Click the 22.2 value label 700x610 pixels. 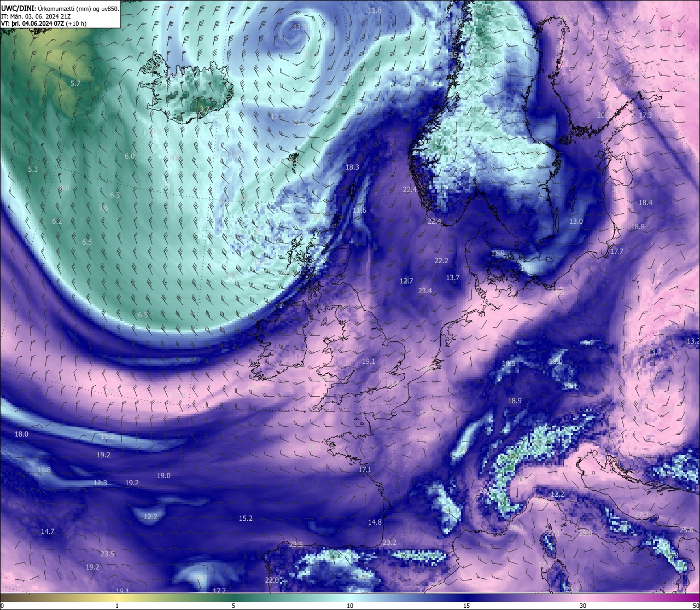[x=441, y=260]
